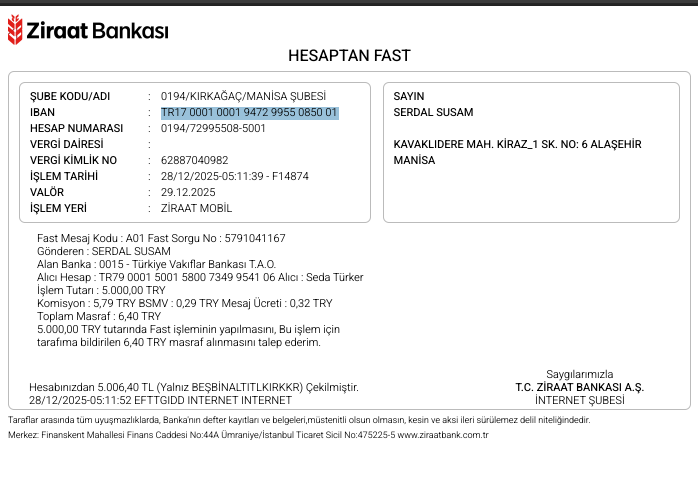
Task: Click transaction date 28/12/2025-05:11:39 - F14874
Action: pos(235,177)
